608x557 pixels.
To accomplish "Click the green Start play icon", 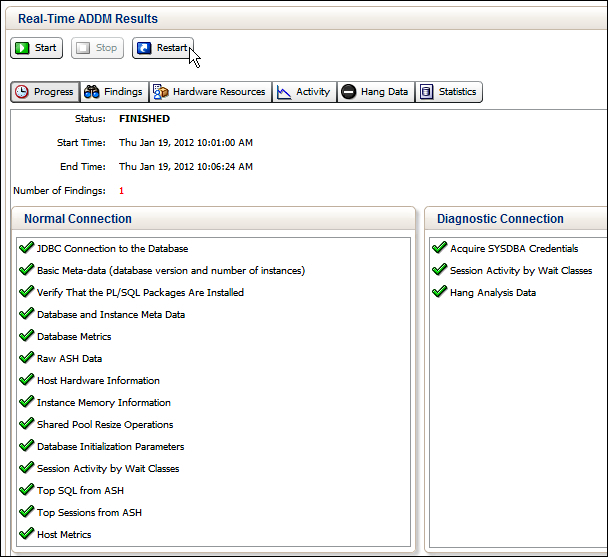I will coord(22,48).
